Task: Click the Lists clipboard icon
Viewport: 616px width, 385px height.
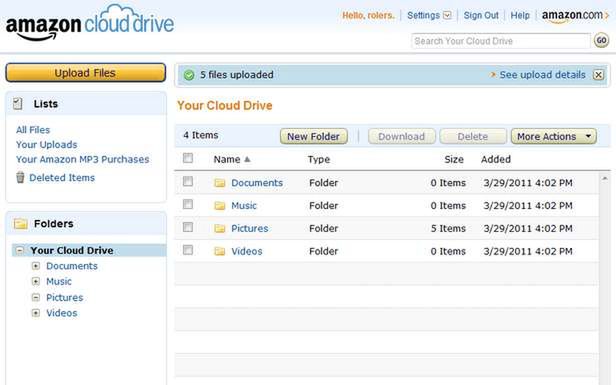Action: click(x=18, y=104)
